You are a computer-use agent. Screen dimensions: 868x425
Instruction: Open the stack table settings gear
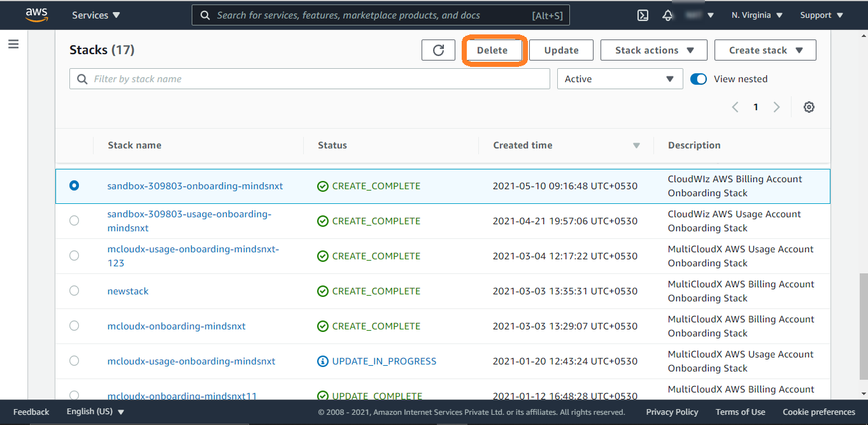pyautogui.click(x=809, y=107)
